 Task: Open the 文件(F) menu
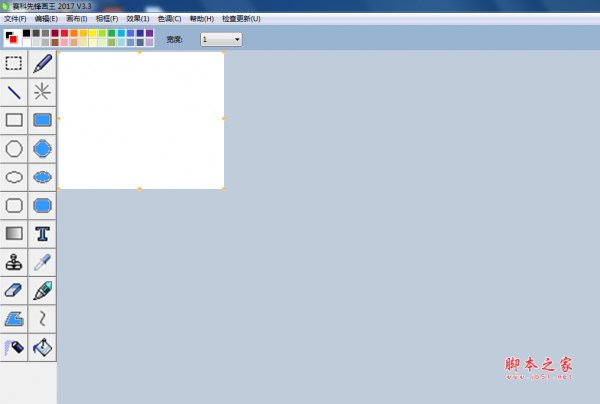[x=15, y=19]
